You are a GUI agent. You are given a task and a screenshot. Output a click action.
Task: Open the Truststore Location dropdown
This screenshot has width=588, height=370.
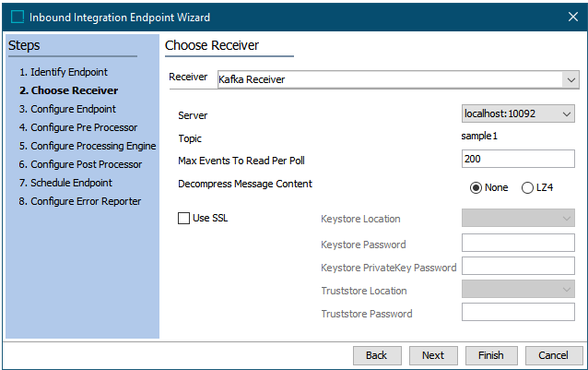tap(518, 290)
